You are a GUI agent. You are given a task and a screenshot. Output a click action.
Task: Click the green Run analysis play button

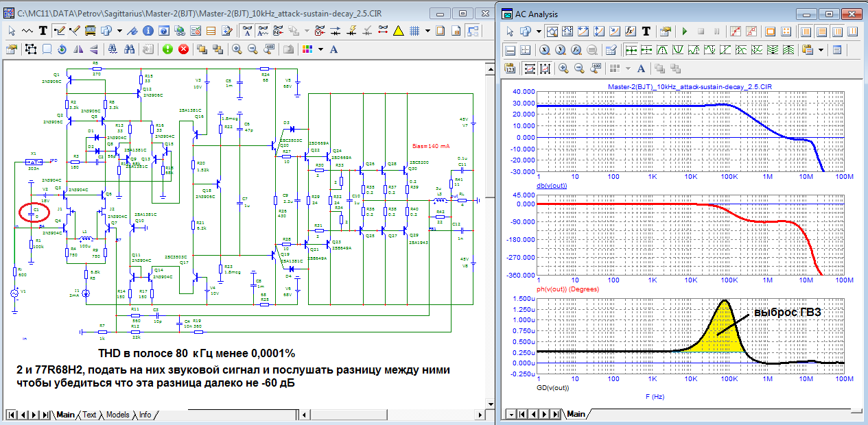click(x=684, y=32)
